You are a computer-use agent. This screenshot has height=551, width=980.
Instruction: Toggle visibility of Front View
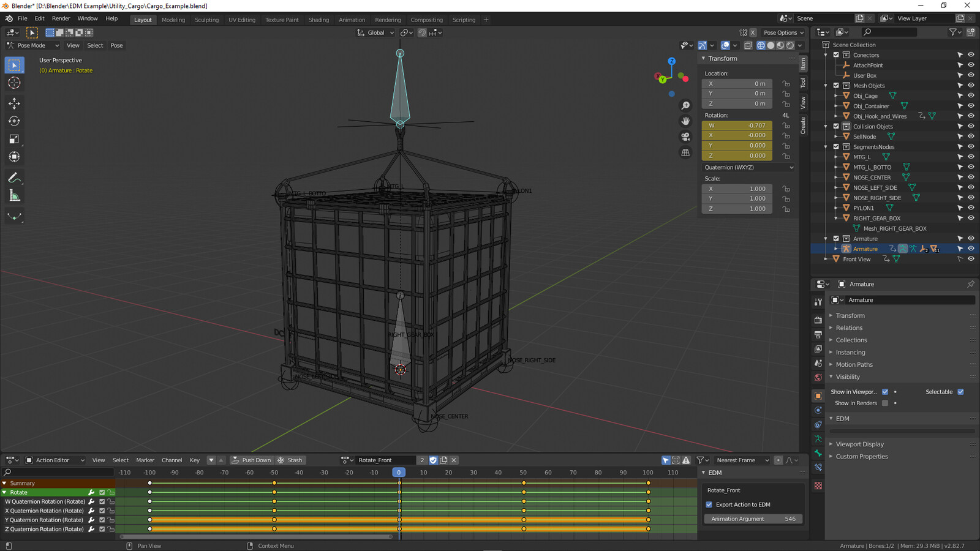click(x=971, y=259)
